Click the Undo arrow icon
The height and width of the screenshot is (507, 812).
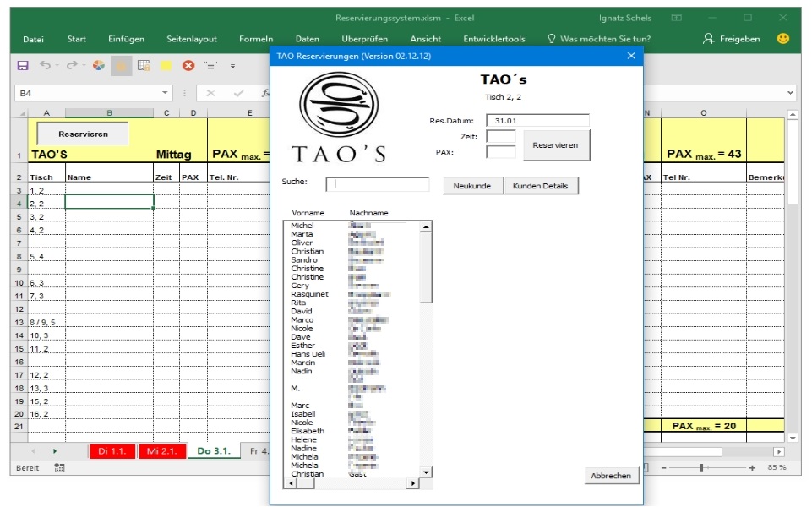[45, 65]
